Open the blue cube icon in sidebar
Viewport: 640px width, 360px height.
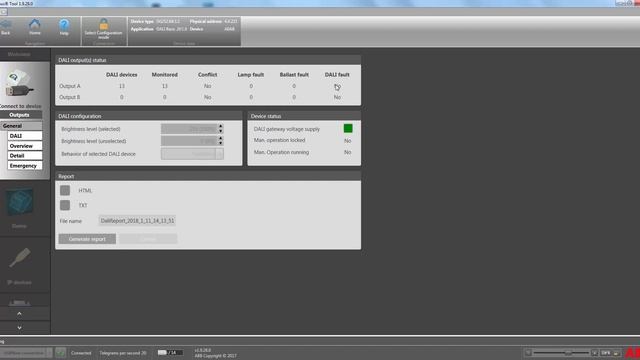[x=19, y=202]
